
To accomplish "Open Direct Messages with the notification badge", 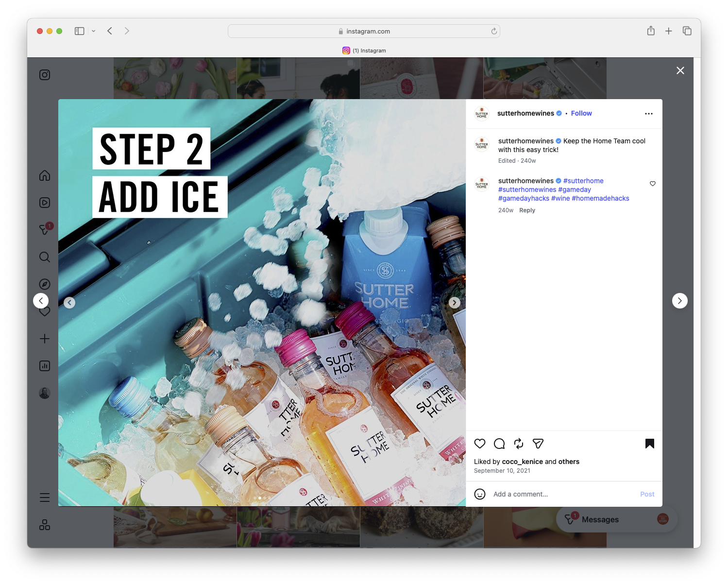I will 44,230.
